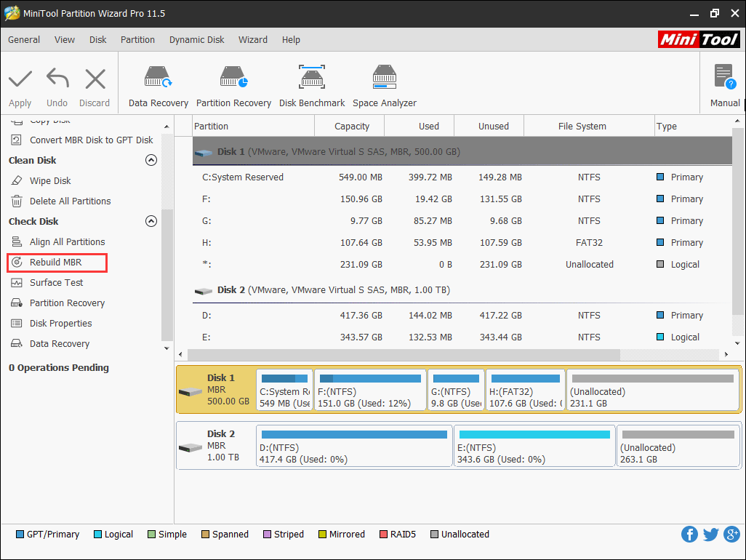Select the F: partition row
Image resolution: width=746 pixels, height=560 pixels.
pos(462,199)
